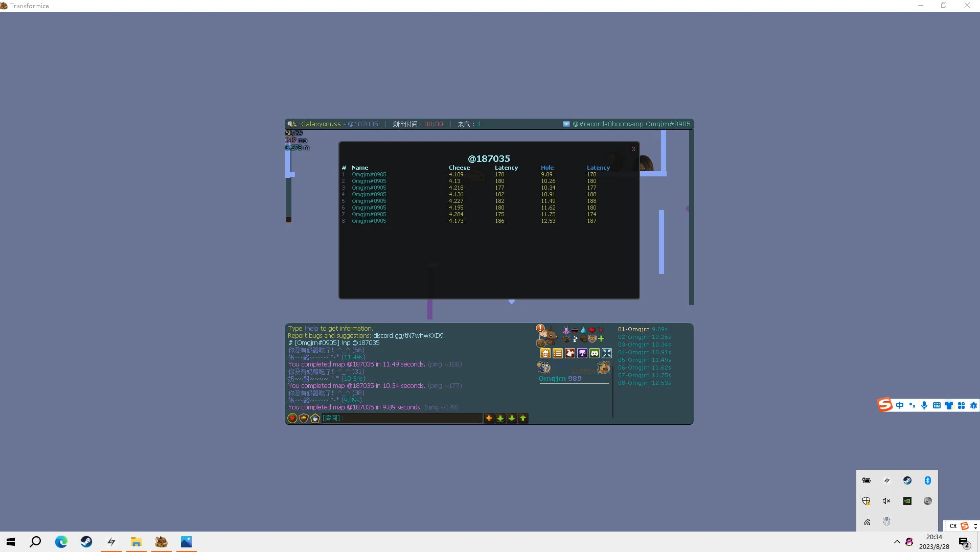The image size is (980, 552).
Task: Switch to Transformice taskbar icon
Action: point(161,542)
